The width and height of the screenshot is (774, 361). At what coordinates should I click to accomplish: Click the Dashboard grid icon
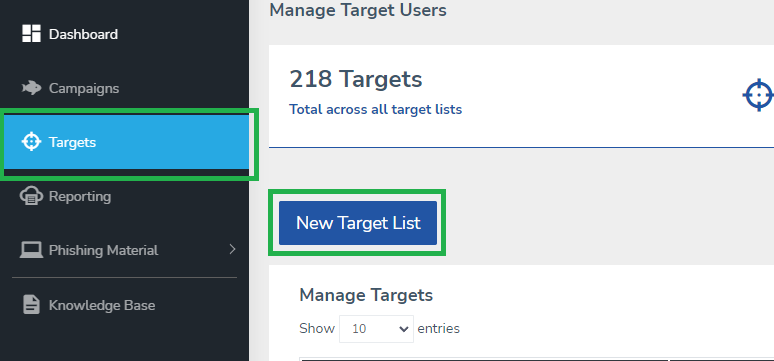click(31, 34)
